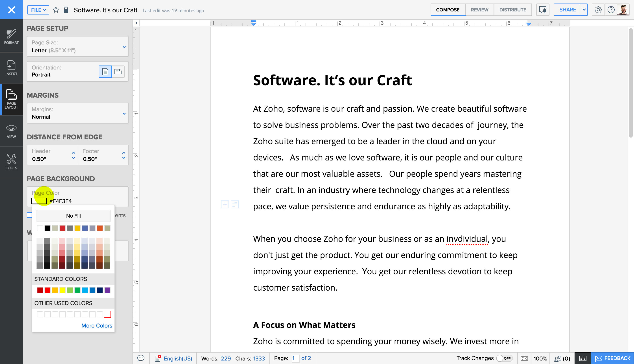Click the No Fill button

[73, 216]
